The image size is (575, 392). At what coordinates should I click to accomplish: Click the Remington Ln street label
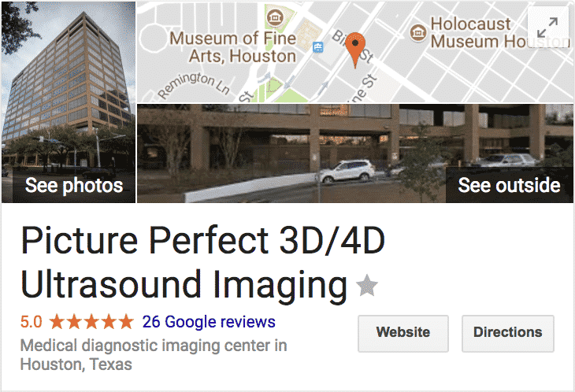coord(194,85)
